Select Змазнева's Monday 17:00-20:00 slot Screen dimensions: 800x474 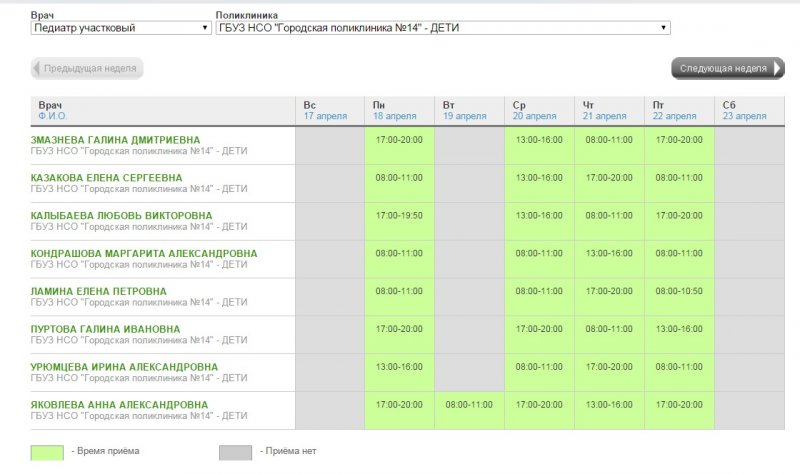pos(399,146)
